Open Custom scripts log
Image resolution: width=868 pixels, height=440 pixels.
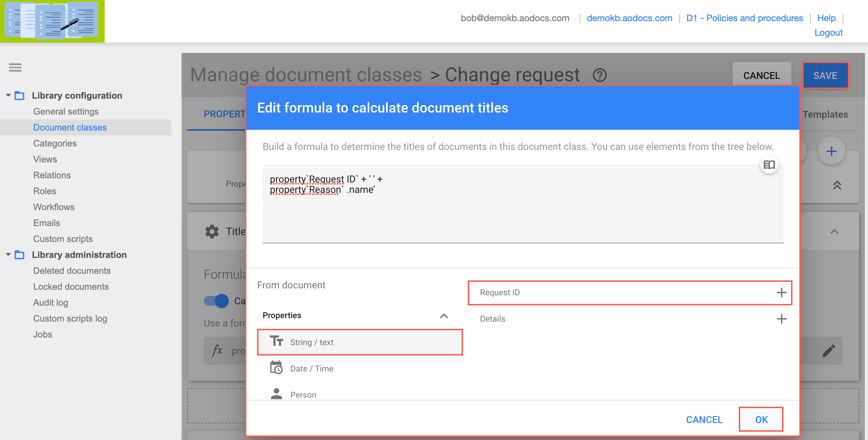pyautogui.click(x=70, y=318)
